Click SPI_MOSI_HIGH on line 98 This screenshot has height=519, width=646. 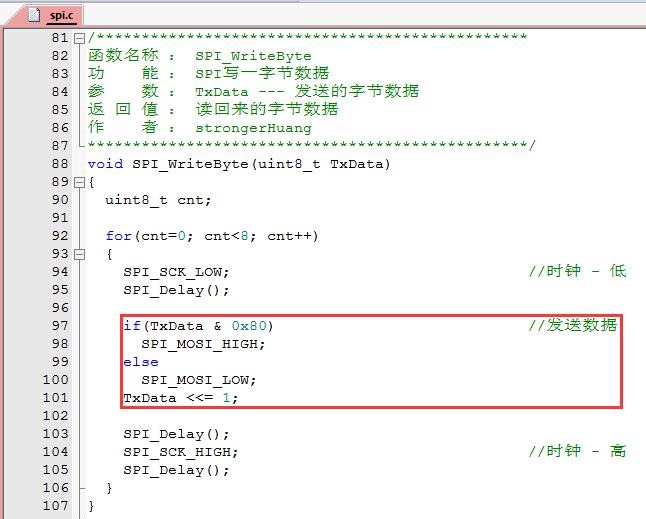tap(203, 344)
